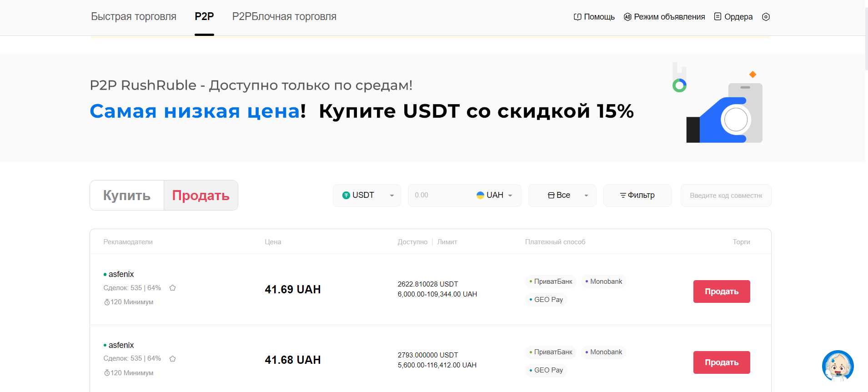This screenshot has height=392, width=868.
Task: Click the Торги column header
Action: [742, 242]
